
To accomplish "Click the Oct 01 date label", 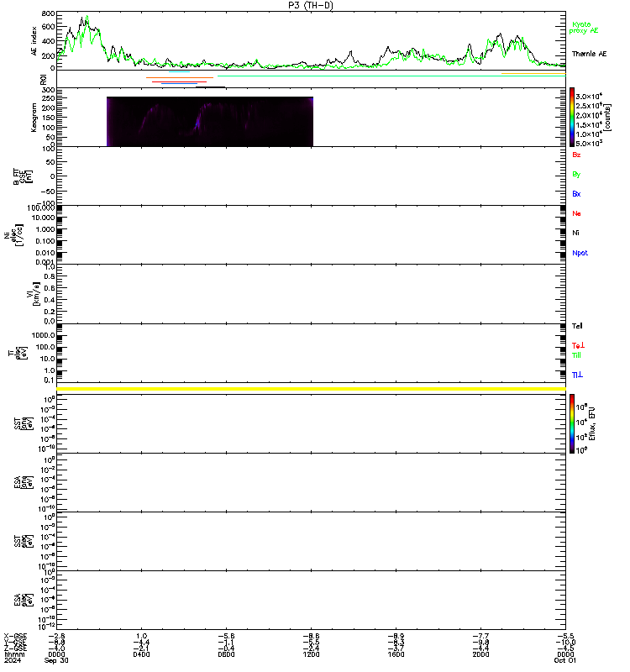I will pyautogui.click(x=565, y=660).
